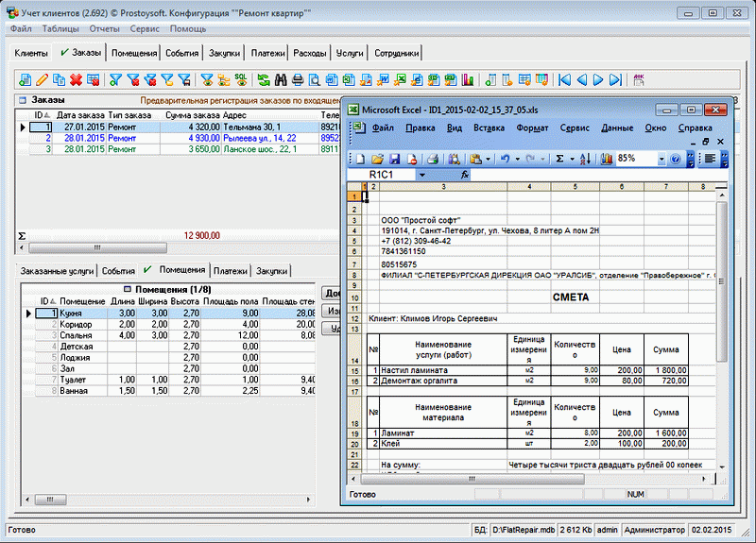Open Excel's AutoSum dropdown arrow

tap(573, 159)
